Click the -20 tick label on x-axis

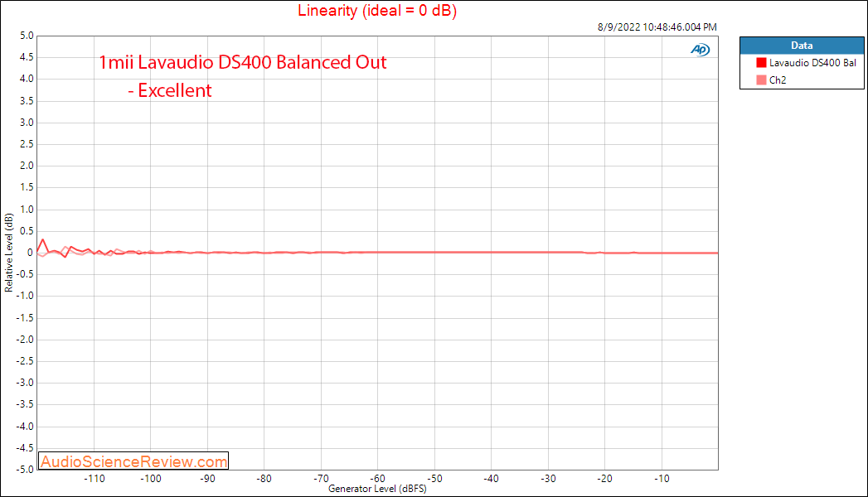604,479
